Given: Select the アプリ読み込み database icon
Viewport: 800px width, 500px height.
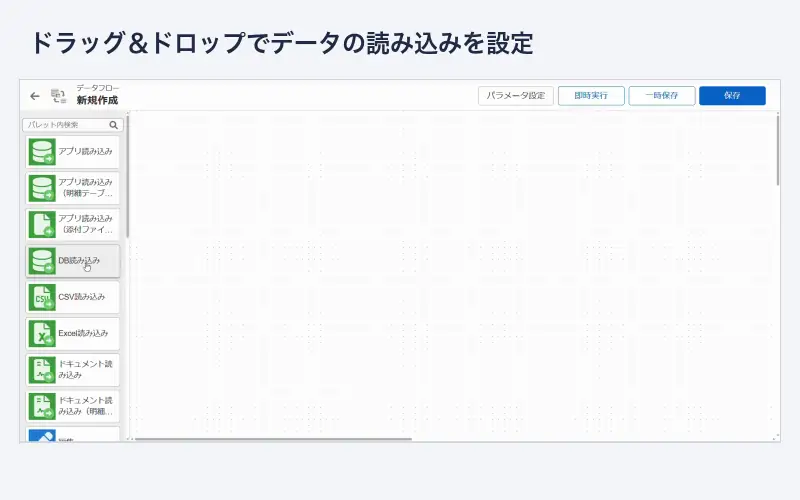Looking at the screenshot, I should tap(42, 152).
